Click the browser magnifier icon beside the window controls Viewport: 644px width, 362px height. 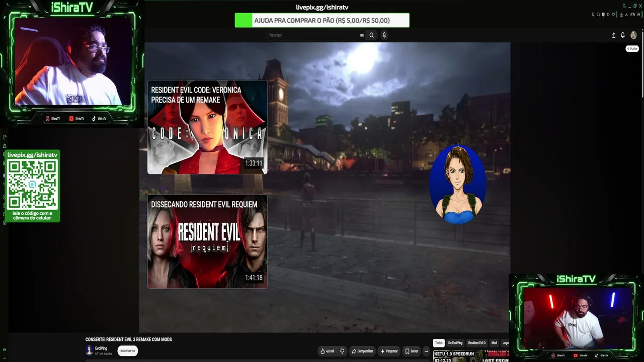point(624,6)
